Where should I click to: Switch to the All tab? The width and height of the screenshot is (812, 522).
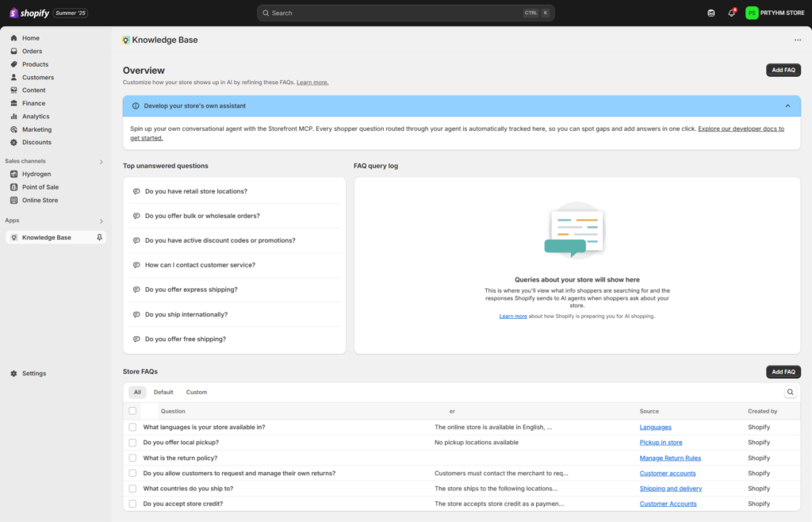tap(137, 392)
